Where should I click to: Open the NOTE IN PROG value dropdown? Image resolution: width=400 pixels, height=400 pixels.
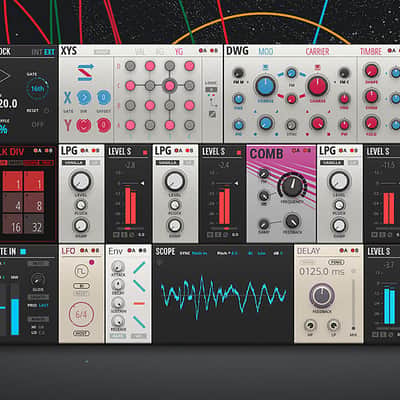[43, 305]
